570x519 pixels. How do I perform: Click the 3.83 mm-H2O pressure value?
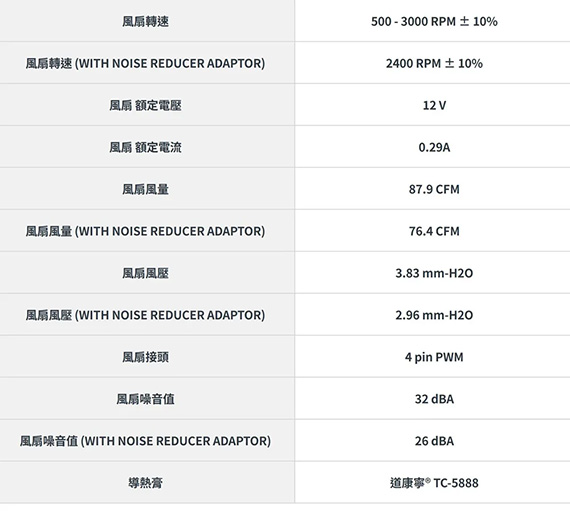pos(434,273)
